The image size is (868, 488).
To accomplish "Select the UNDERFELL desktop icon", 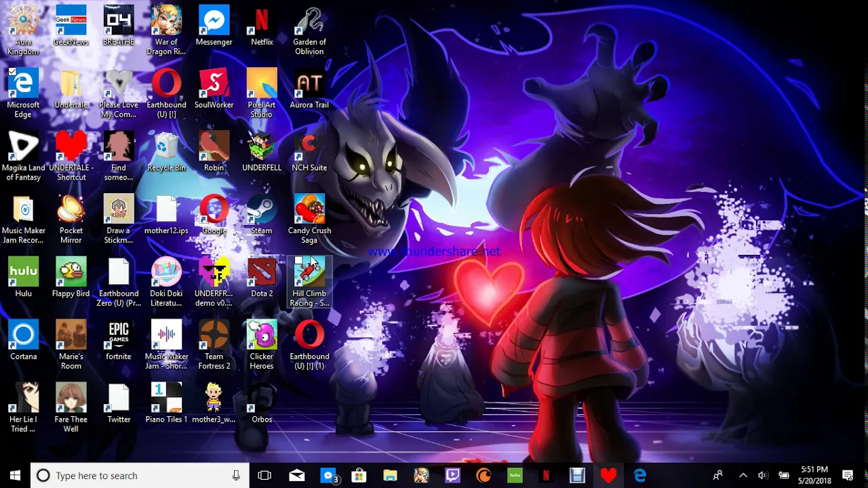I will [x=262, y=152].
